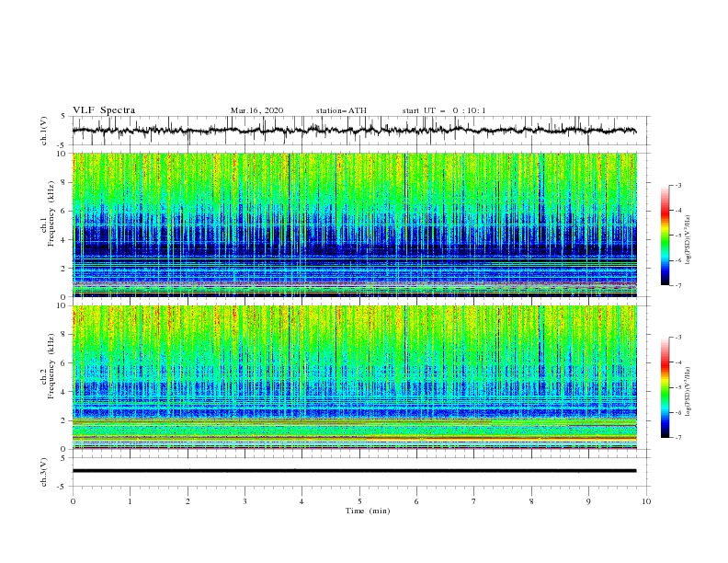
Task: Click time axis tick label '0'
Action: 73,501
